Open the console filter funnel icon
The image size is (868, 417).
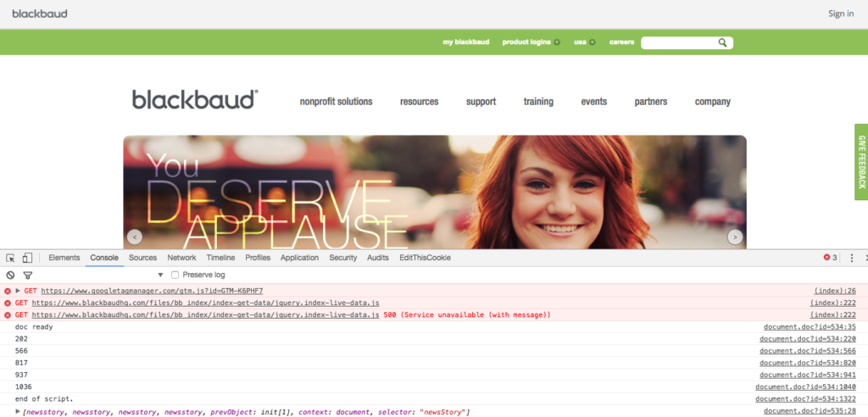pos(27,275)
